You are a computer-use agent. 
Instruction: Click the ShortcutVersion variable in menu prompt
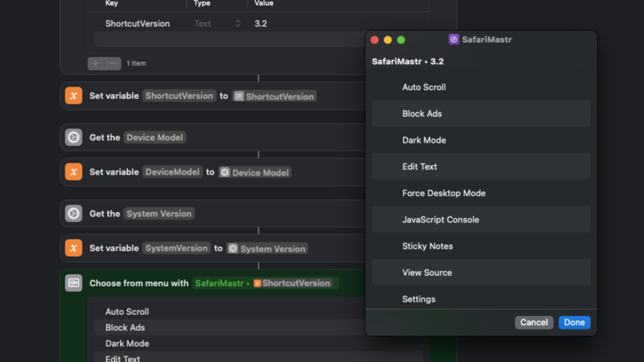tap(292, 283)
